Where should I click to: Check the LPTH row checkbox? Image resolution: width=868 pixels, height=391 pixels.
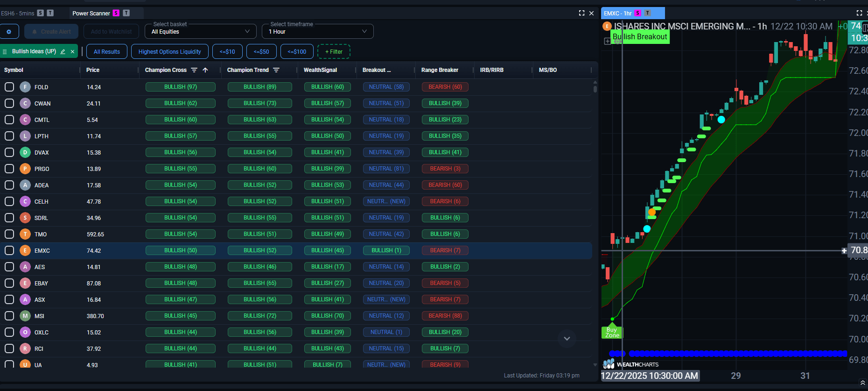pyautogui.click(x=9, y=136)
